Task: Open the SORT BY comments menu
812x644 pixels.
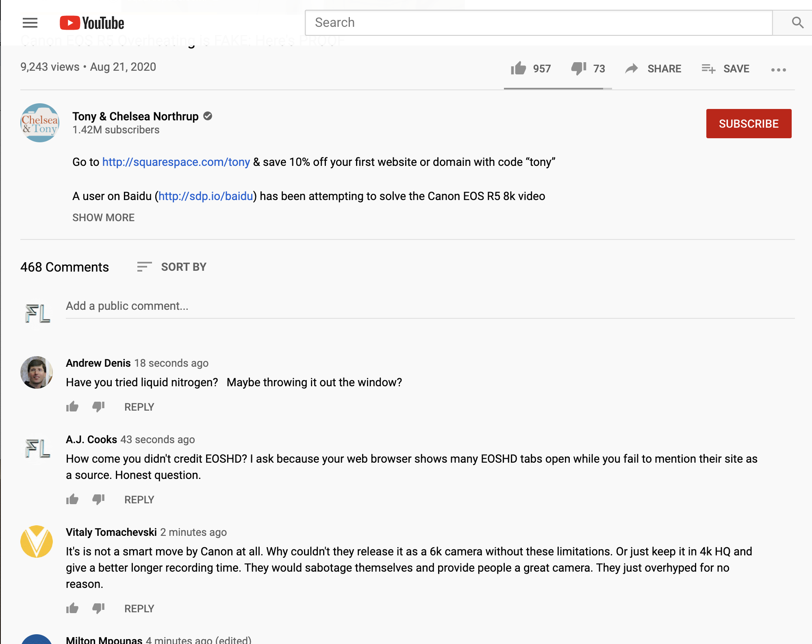Action: (172, 267)
